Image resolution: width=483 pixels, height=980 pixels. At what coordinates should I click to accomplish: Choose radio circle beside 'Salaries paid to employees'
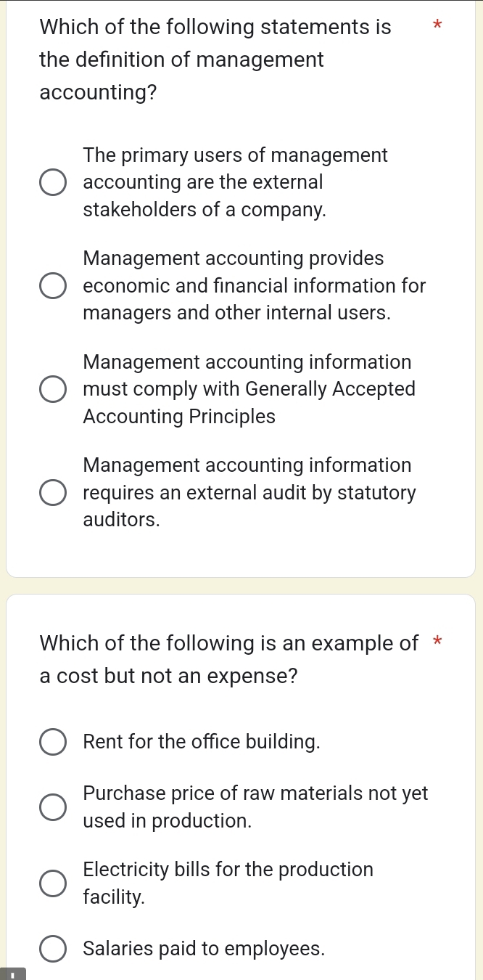pyautogui.click(x=52, y=950)
